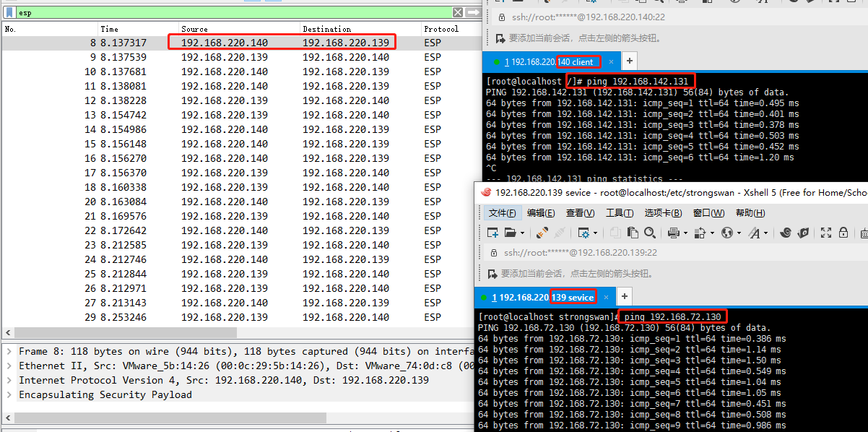Click the Reconnect session icon
Screen dimensions: 868x432
point(541,233)
